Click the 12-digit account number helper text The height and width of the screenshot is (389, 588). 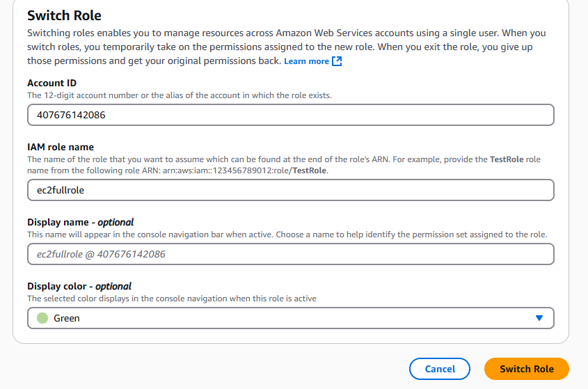180,95
